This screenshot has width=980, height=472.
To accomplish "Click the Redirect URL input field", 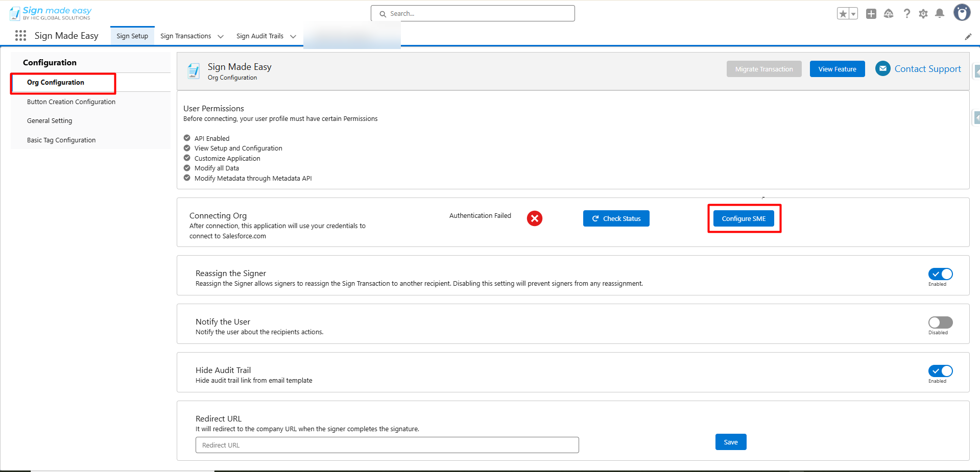I will (387, 445).
